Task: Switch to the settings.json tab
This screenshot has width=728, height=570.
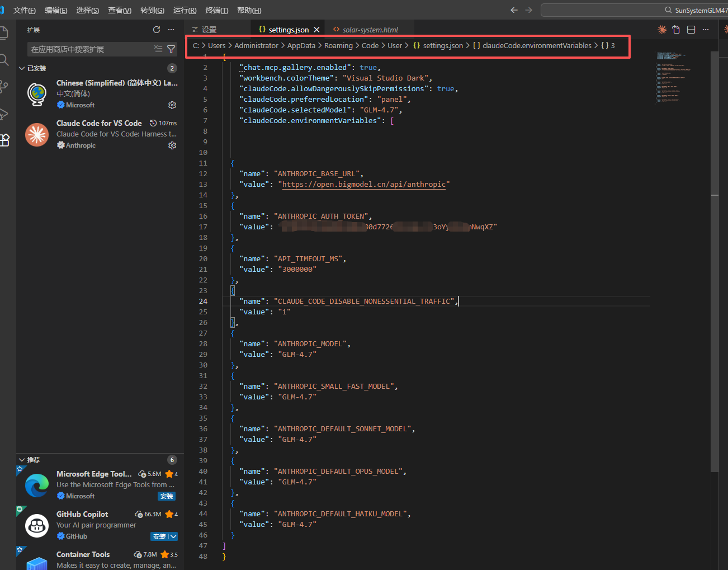Action: click(x=289, y=30)
